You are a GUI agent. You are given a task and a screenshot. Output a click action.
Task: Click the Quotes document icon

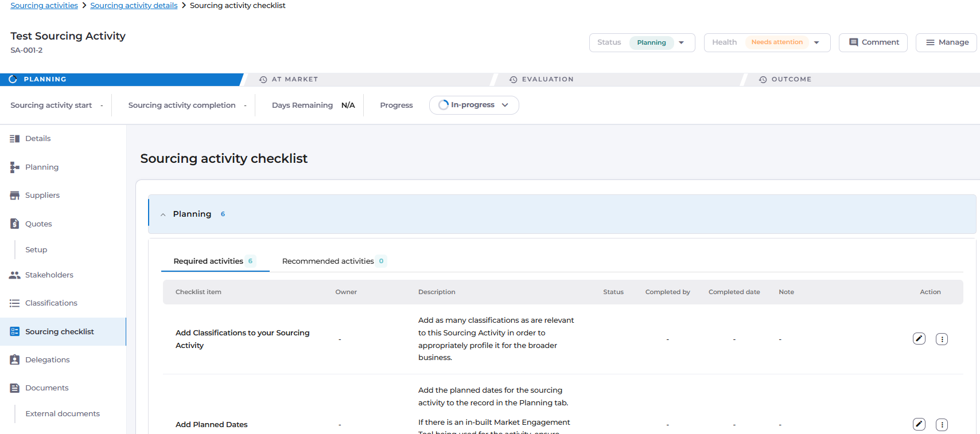pos(15,224)
